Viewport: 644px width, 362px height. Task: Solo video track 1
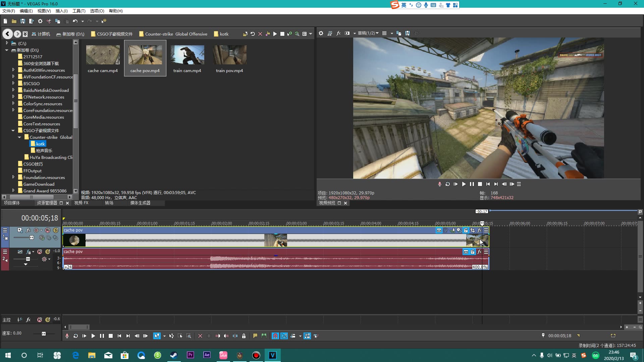pos(56,230)
